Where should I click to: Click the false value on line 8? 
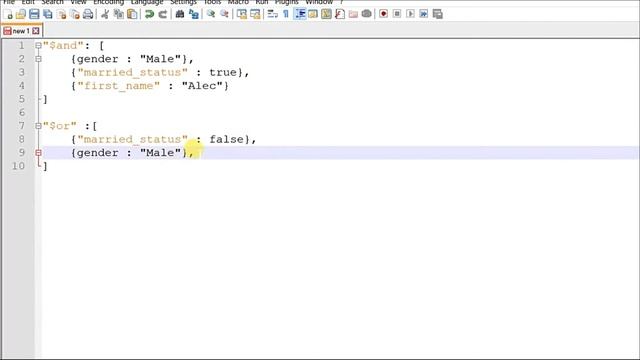[x=227, y=140]
